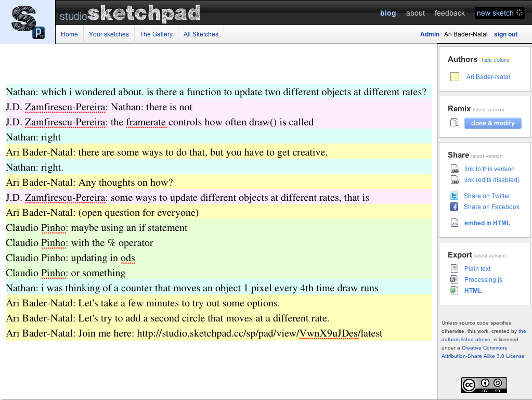Click the clone document icon under Remix
Viewport: 532px width, 400px height.
pos(454,122)
